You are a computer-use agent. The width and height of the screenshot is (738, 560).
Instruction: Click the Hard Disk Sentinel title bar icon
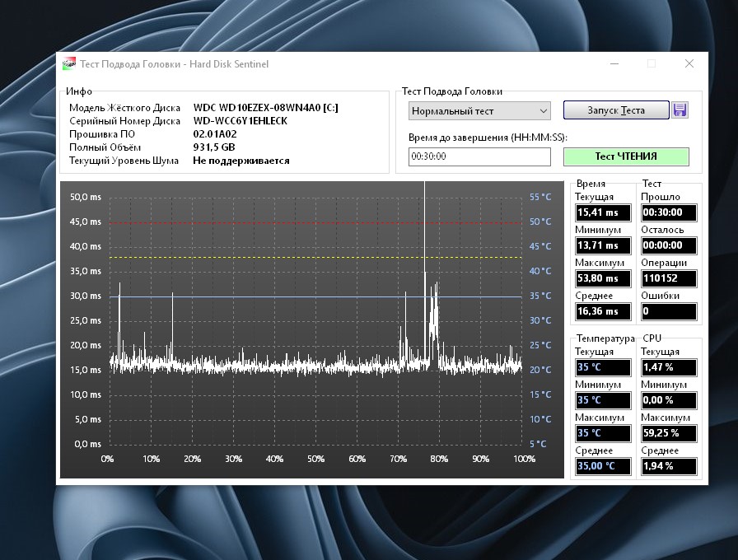click(x=69, y=64)
